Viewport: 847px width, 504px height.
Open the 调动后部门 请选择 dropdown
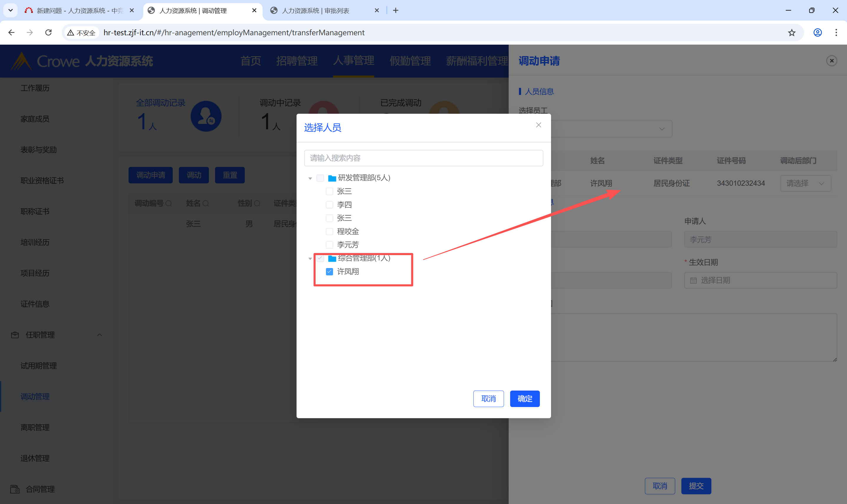pyautogui.click(x=805, y=183)
